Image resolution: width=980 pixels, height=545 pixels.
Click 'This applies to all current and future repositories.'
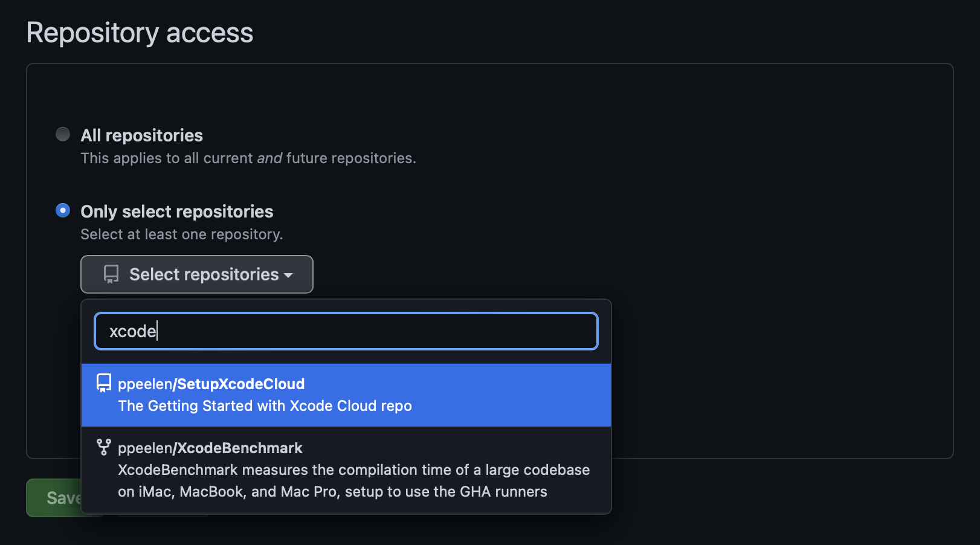[x=248, y=158]
